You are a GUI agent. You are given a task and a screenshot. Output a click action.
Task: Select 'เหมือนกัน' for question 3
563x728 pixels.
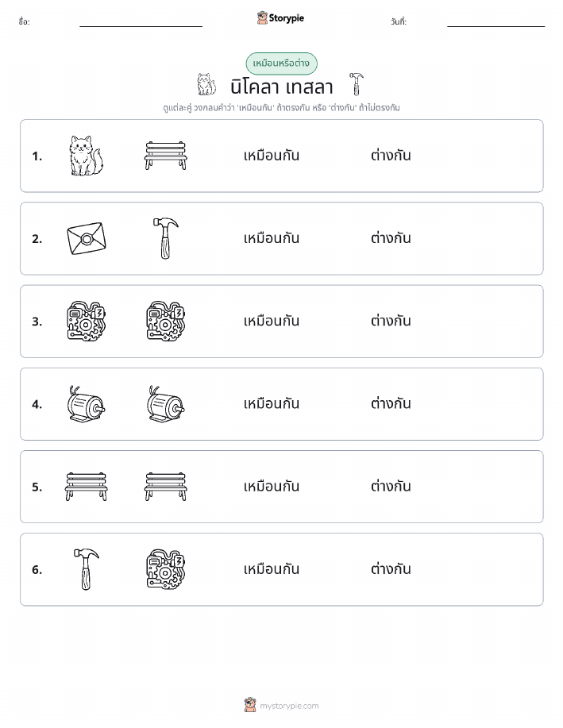pos(272,321)
